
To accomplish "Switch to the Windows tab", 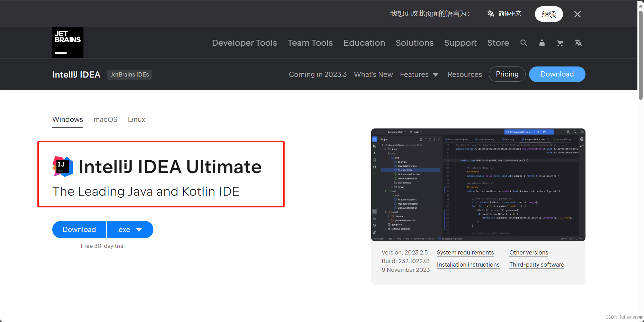I will click(x=68, y=119).
